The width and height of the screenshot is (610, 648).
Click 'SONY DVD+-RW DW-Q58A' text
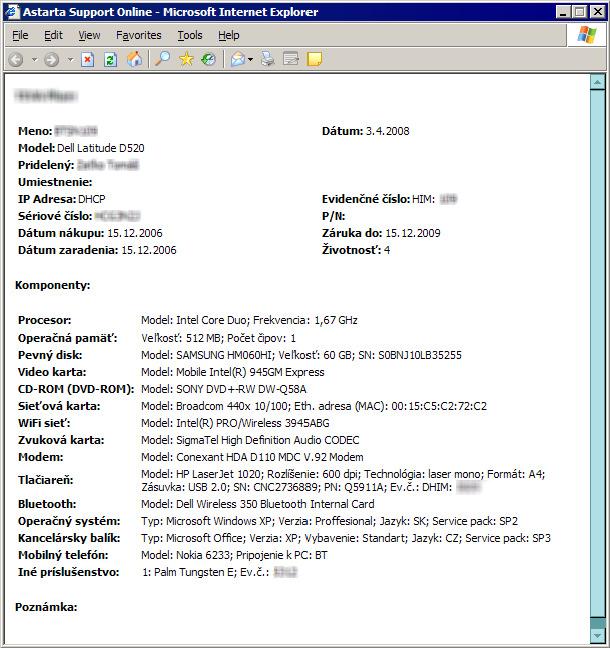pos(241,389)
